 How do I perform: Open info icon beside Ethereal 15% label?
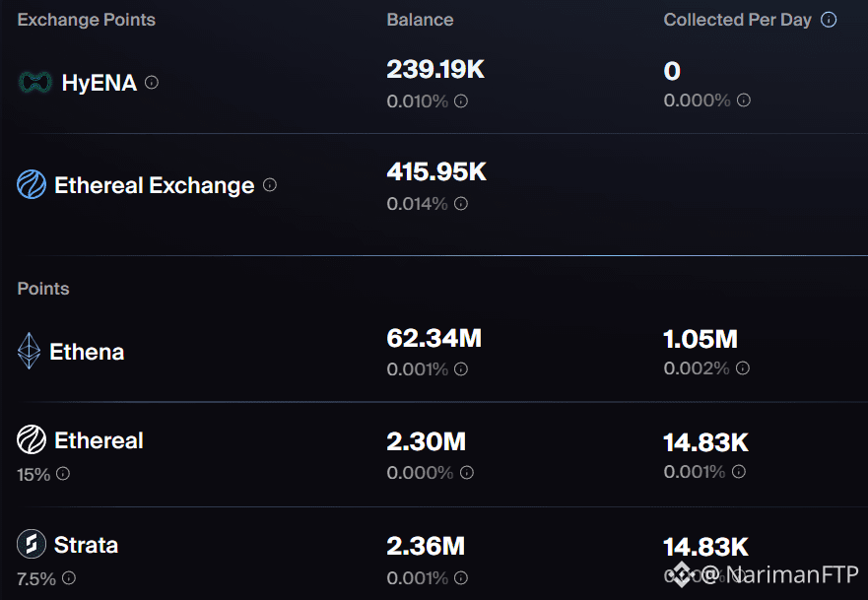[63, 474]
